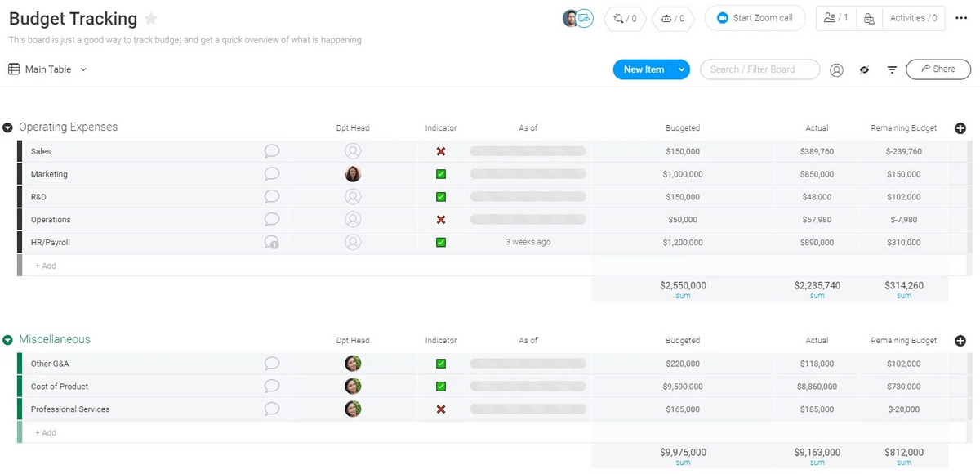980x474 pixels.
Task: Click the Start Zoom call button
Action: [754, 18]
